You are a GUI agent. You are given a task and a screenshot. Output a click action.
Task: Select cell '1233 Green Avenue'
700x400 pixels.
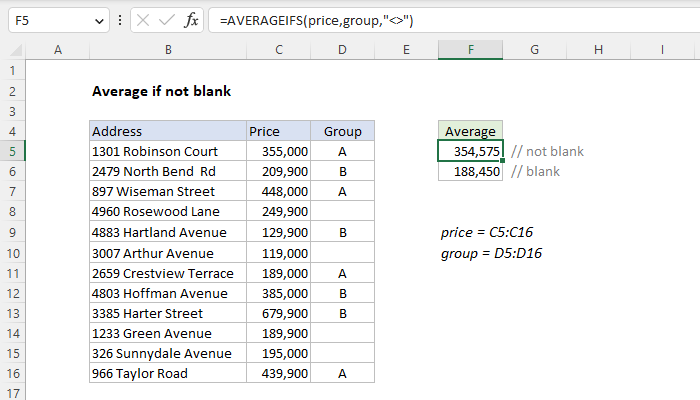point(168,333)
